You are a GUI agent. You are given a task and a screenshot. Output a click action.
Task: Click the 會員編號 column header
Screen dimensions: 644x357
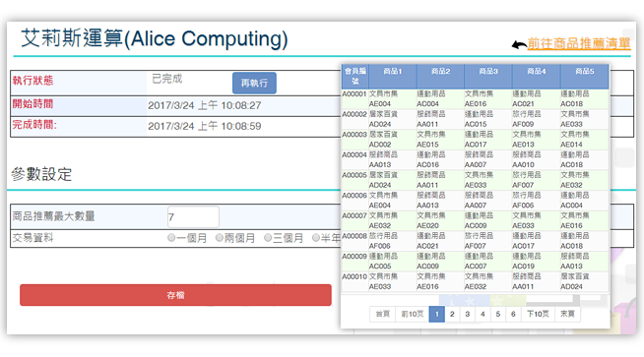354,77
